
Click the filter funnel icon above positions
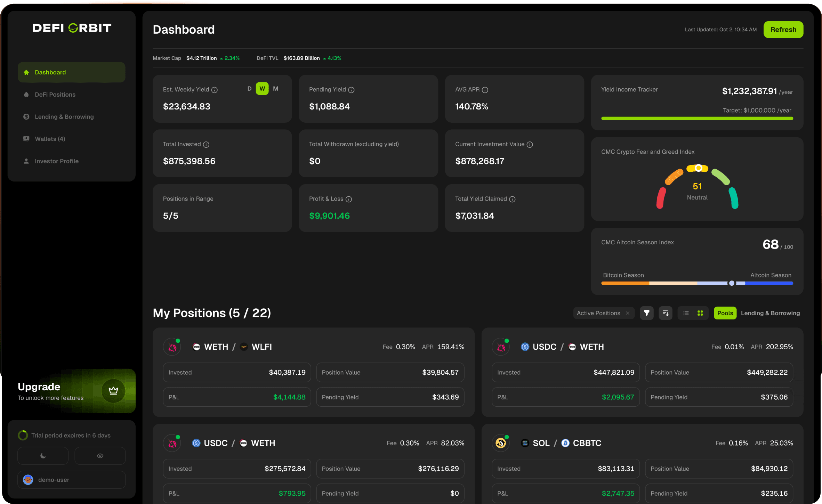(646, 313)
